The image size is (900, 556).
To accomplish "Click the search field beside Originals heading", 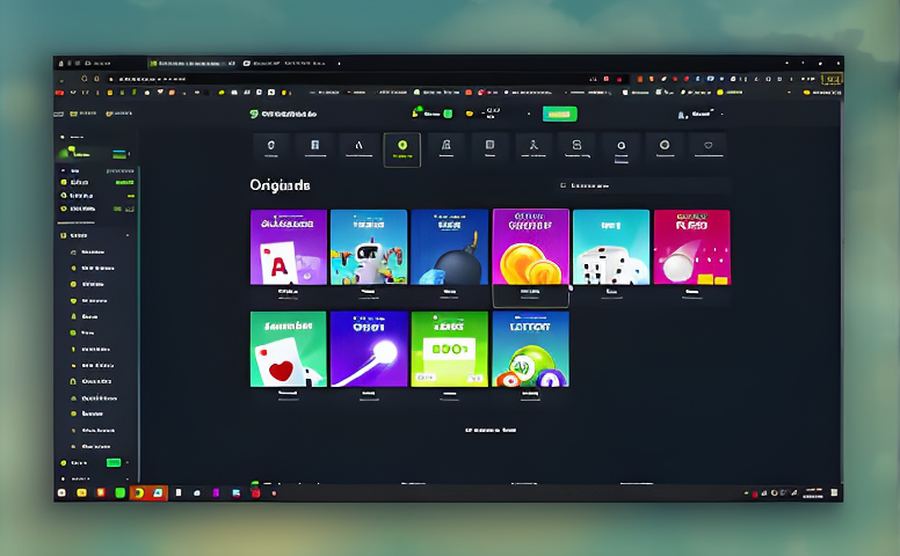I will (x=645, y=185).
